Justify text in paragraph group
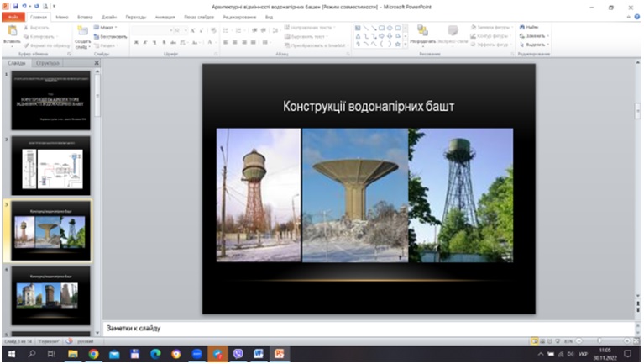644x364 pixels. tap(253, 42)
